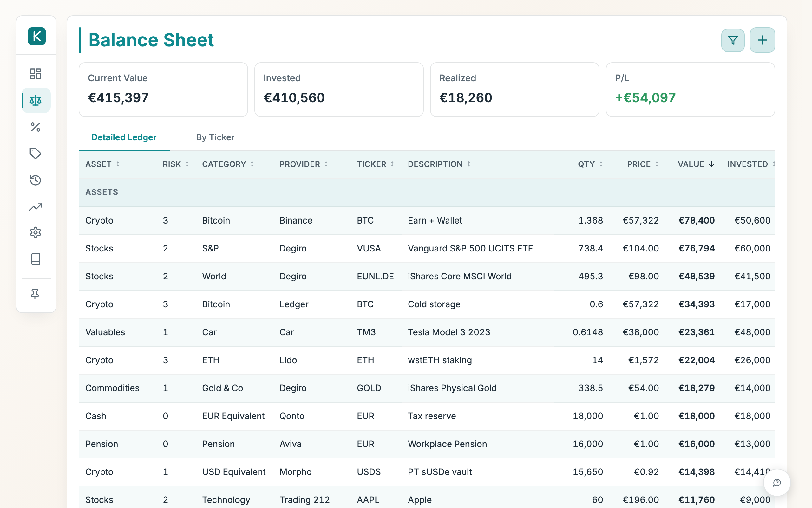Click the Lido provider cell

click(x=288, y=360)
